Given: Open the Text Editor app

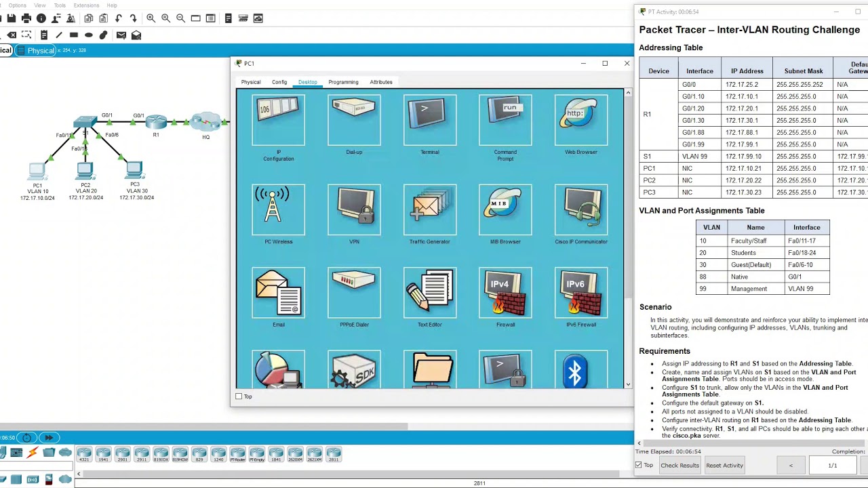Looking at the screenshot, I should click(x=430, y=293).
